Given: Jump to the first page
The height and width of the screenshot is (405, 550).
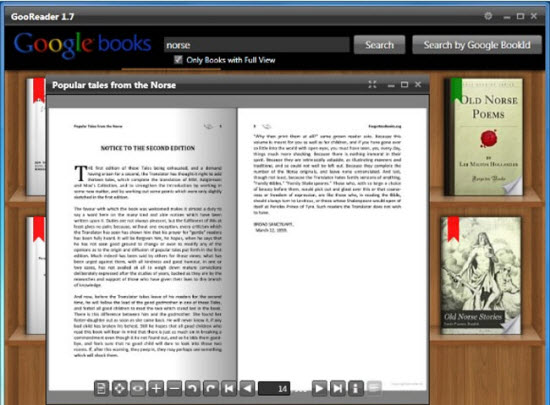Looking at the screenshot, I should 229,389.
